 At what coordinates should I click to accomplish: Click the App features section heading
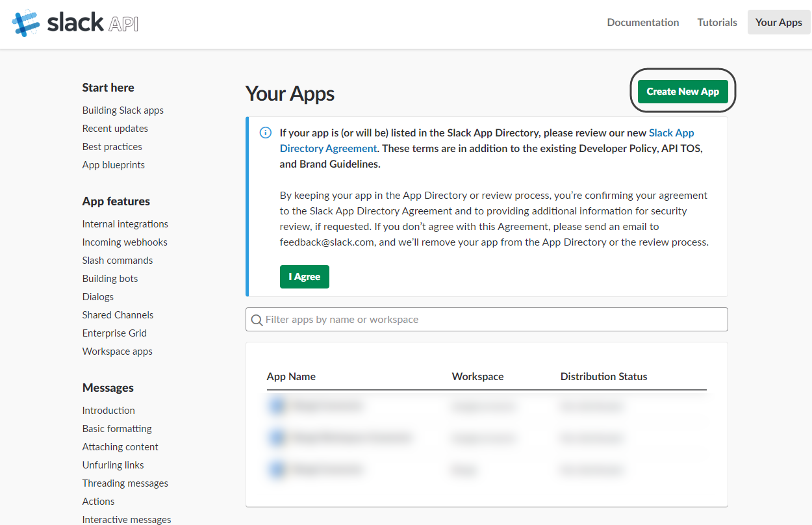[116, 201]
